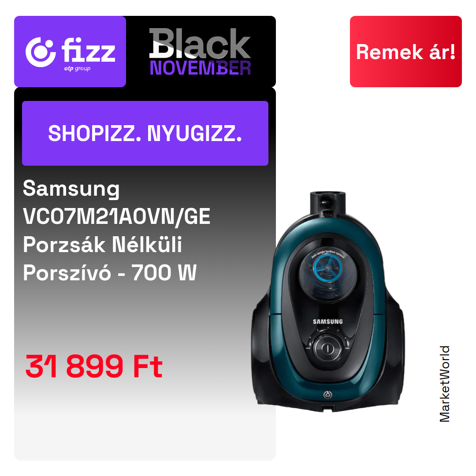Click the 31 899 Ft red price

(94, 366)
